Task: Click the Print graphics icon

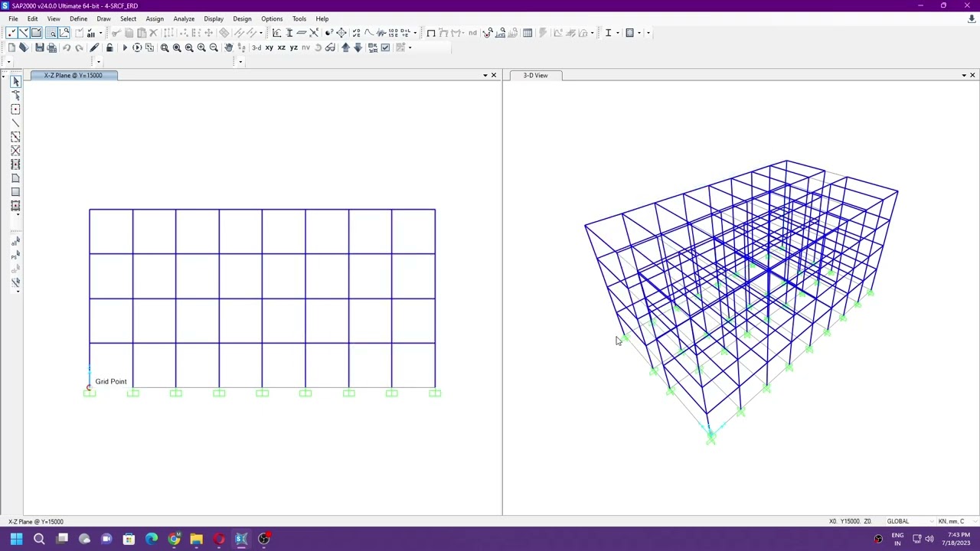Action: point(51,47)
